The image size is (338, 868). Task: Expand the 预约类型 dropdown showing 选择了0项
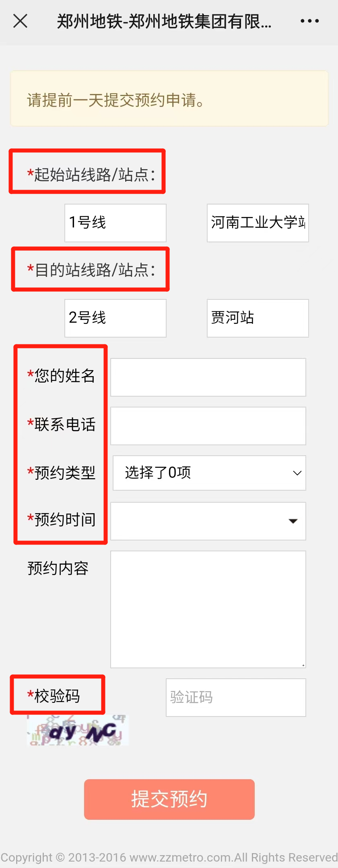pyautogui.click(x=209, y=473)
